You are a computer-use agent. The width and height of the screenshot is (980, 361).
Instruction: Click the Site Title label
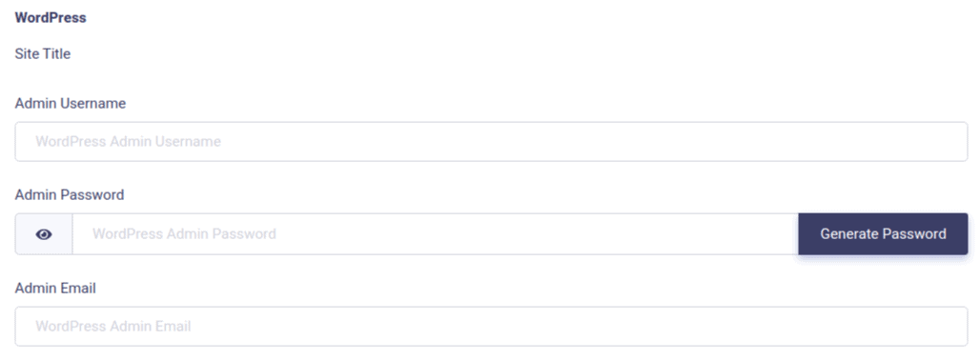coord(43,53)
